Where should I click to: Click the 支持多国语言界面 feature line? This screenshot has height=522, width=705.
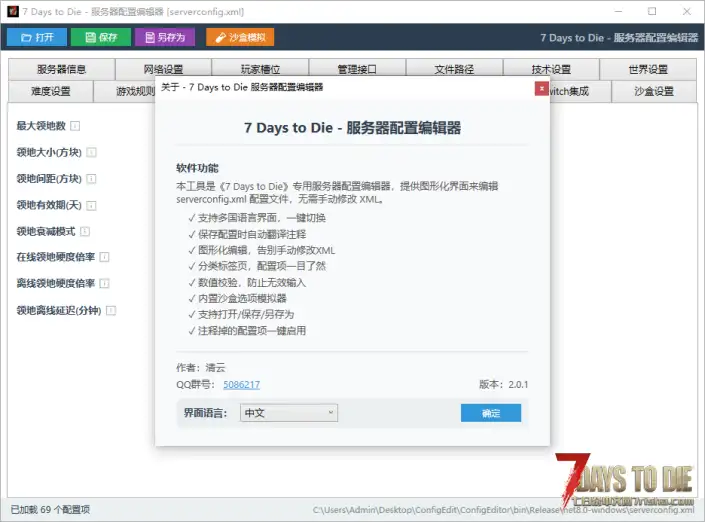[257, 218]
